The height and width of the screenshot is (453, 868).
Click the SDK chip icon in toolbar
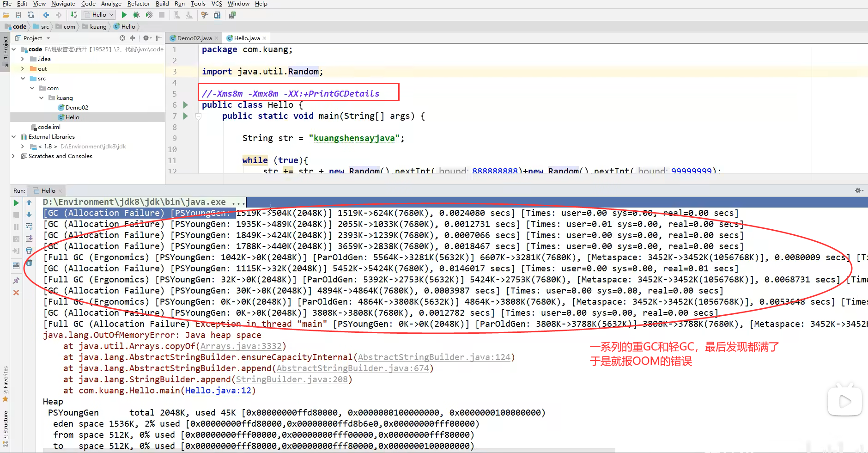232,15
